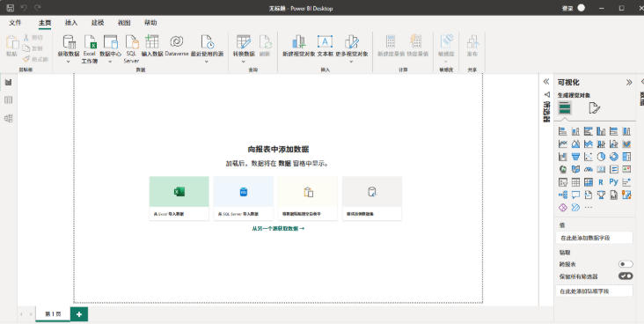
Task: Select the decomposition tree visual
Action: (x=563, y=195)
